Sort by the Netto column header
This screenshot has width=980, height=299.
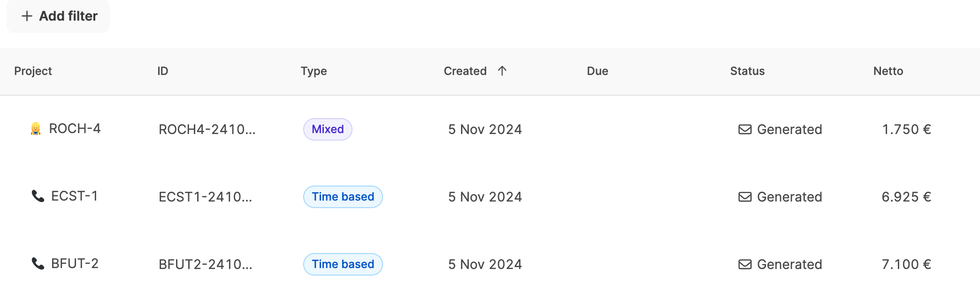click(x=888, y=71)
